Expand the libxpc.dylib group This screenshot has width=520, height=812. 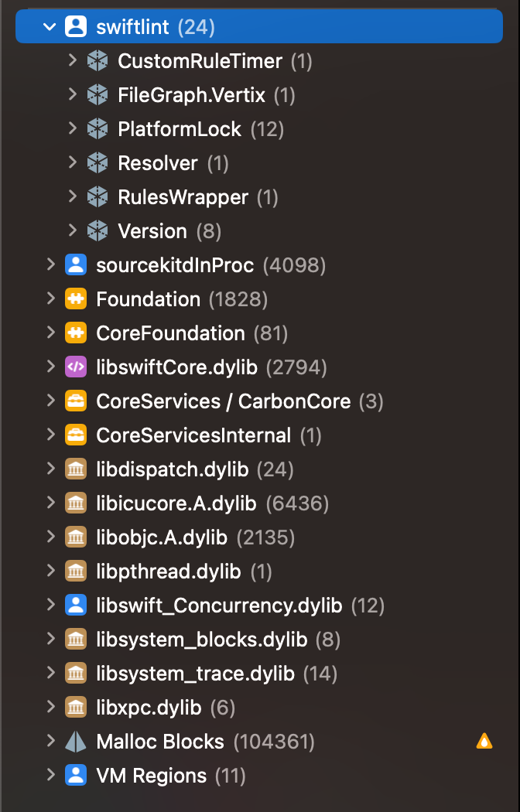pyautogui.click(x=51, y=707)
